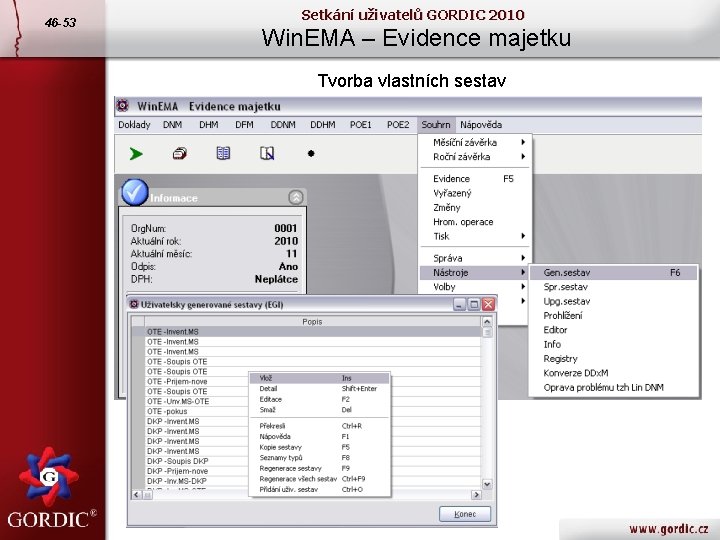720x540 pixels.
Task: Choose Spr.sestav in submenu
Action: [x=613, y=287]
